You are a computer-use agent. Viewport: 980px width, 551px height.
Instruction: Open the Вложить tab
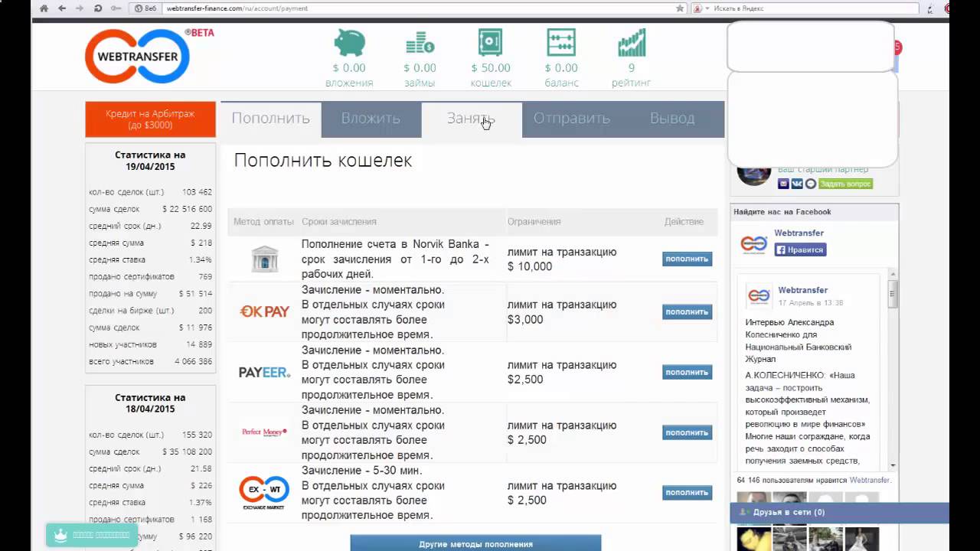point(371,119)
